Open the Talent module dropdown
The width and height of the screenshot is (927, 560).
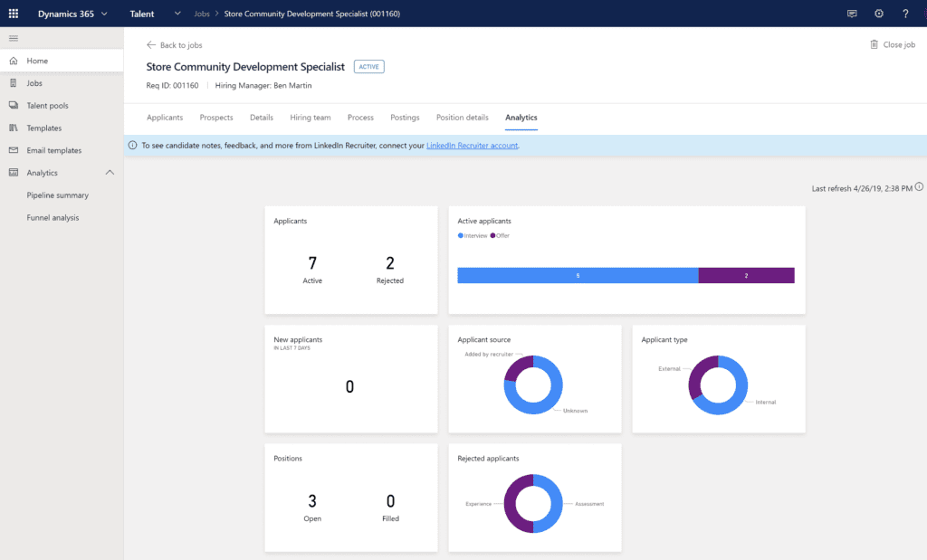pos(177,14)
